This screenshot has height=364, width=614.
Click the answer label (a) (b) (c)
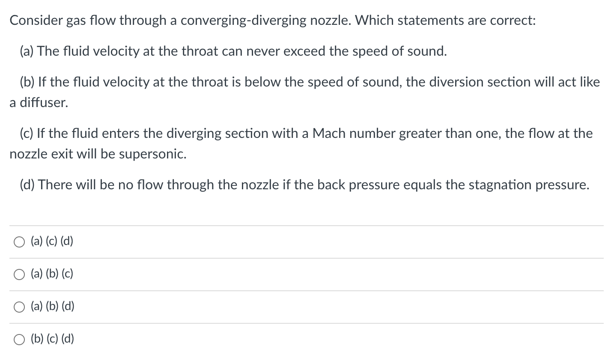[51, 274]
